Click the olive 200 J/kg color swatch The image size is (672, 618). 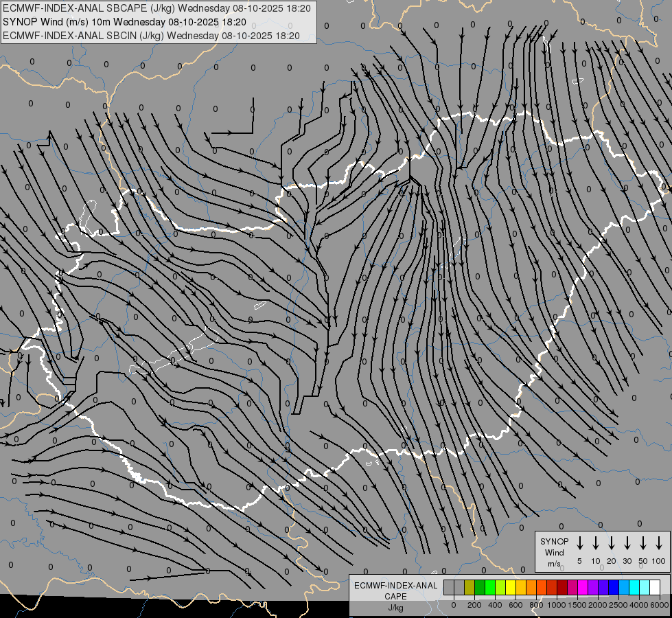coord(470,587)
